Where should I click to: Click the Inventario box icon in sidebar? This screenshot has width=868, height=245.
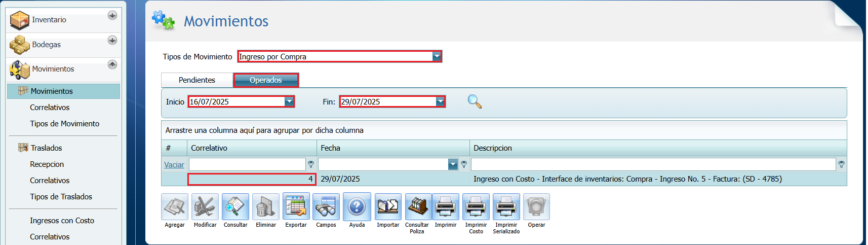[x=20, y=20]
